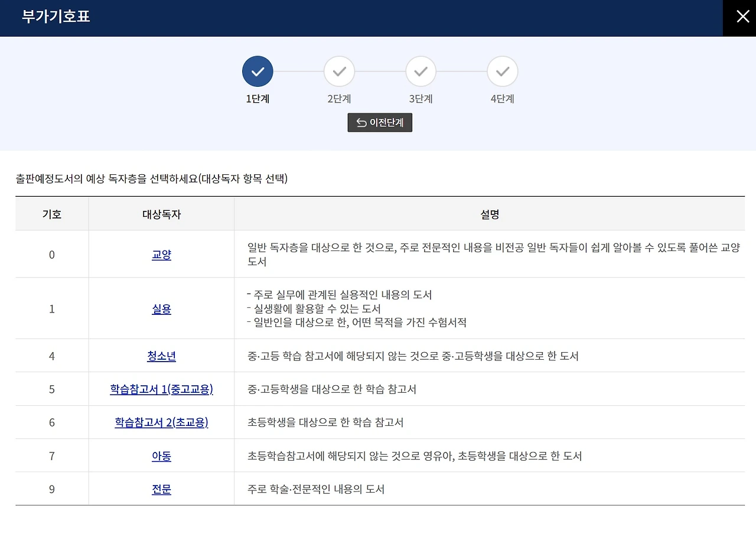Click the 4단계 step label
Viewport: 756px width, 560px height.
point(502,99)
